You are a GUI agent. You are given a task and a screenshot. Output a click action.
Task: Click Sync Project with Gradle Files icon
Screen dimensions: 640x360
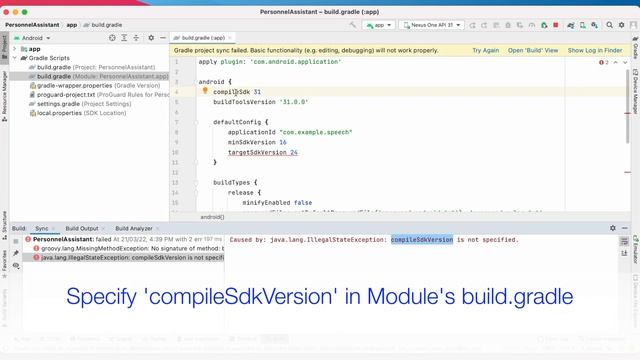(x=571, y=25)
